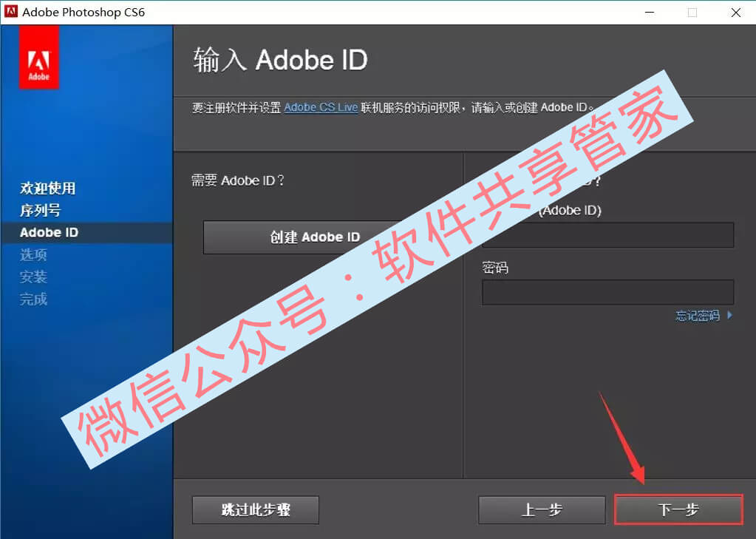The width and height of the screenshot is (756, 539).
Task: Click the 跳过此步骤 button
Action: coord(256,510)
